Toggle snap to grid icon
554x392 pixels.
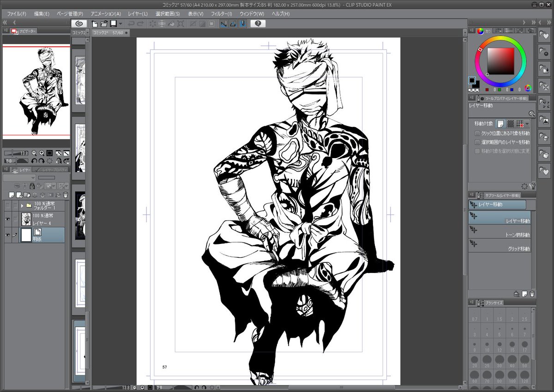point(242,24)
